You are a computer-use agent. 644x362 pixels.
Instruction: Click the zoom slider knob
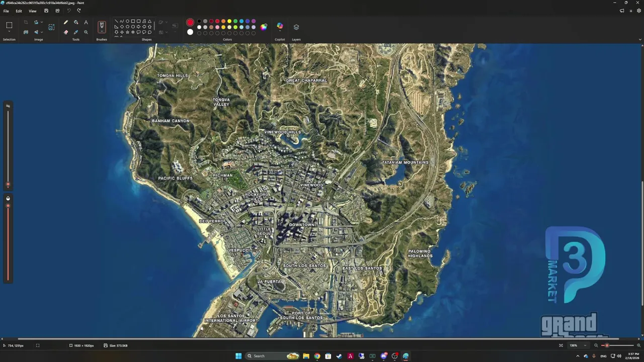[607, 345]
